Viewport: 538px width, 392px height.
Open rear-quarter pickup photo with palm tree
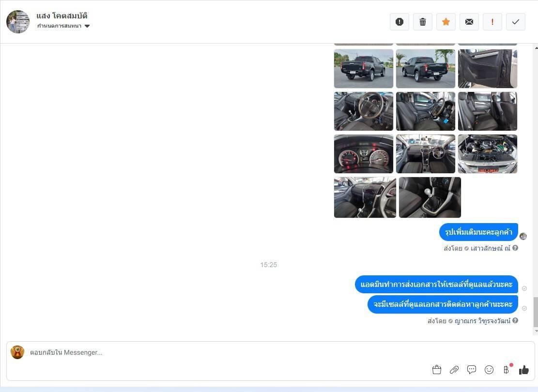(x=426, y=69)
